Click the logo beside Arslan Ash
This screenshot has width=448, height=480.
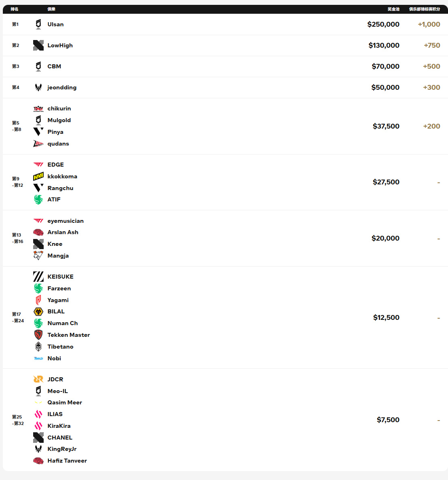(x=38, y=232)
